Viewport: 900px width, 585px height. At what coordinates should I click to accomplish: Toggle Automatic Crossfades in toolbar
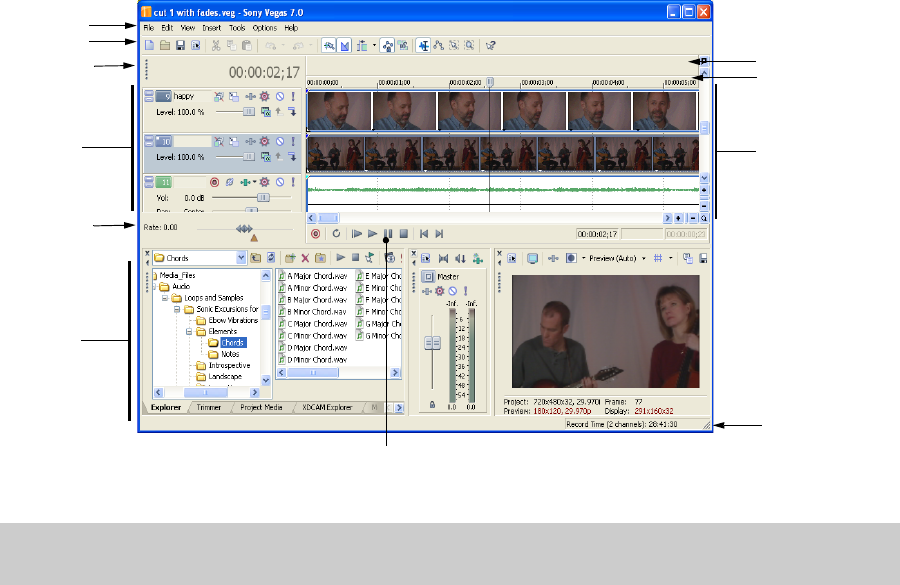tap(345, 45)
